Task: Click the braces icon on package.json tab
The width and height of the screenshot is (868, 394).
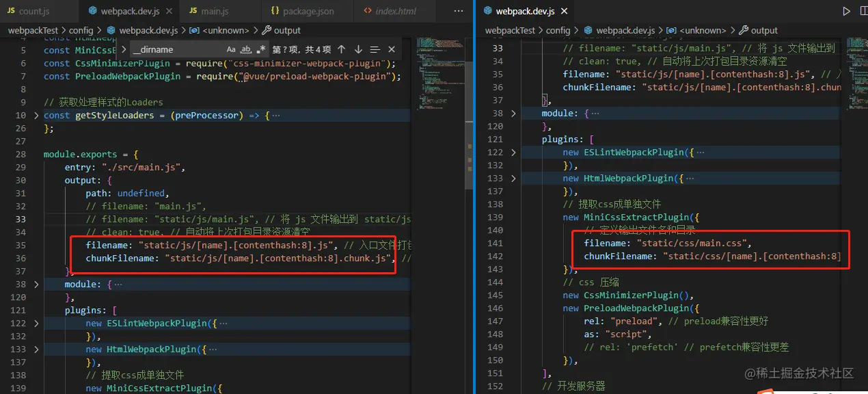Action: (275, 11)
